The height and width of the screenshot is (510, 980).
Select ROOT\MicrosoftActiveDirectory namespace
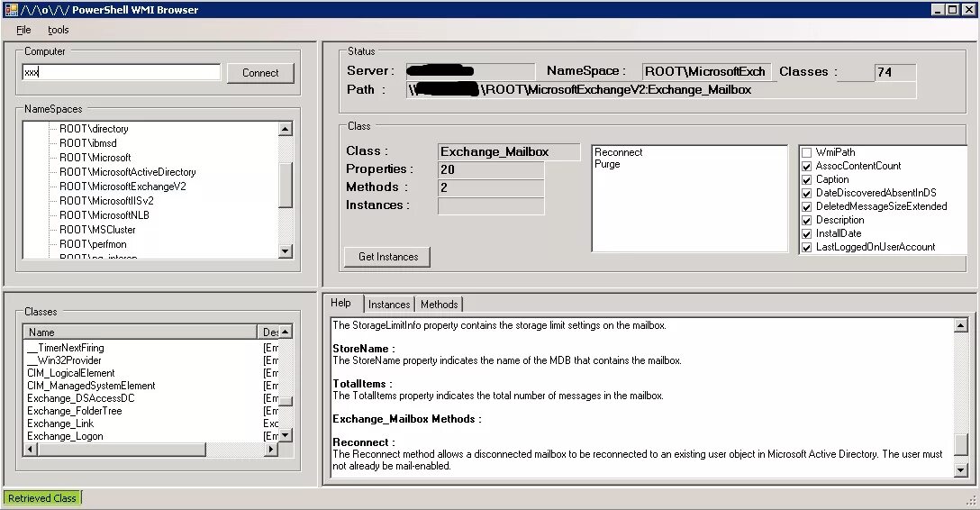(128, 172)
